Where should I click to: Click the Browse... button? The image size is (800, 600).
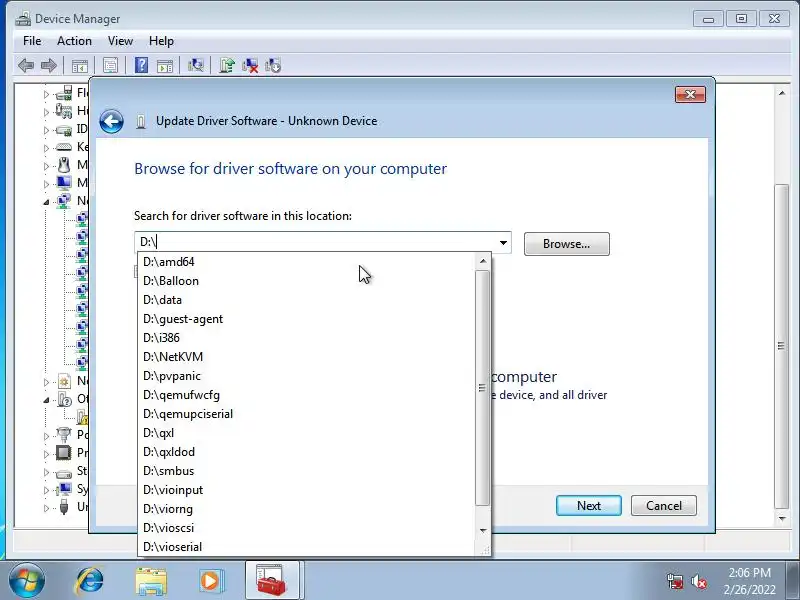(566, 244)
